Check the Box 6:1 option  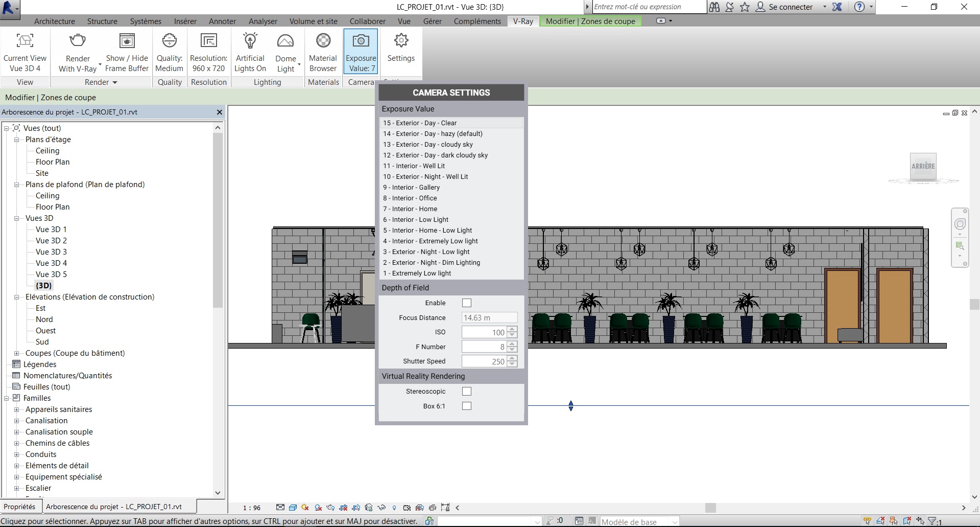[466, 406]
